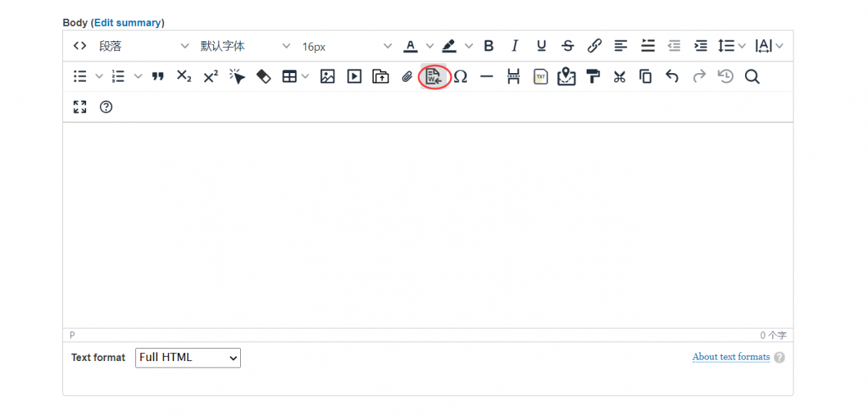Click inside the Body editor text area
The width and height of the screenshot is (868, 416).
pos(427,225)
